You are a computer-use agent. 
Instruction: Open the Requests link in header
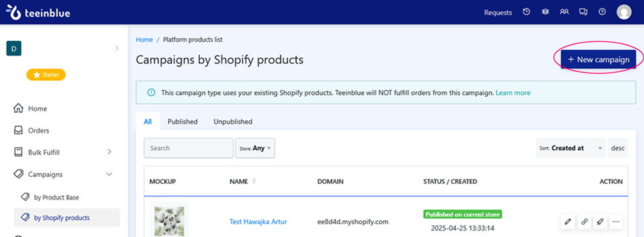coord(498,12)
